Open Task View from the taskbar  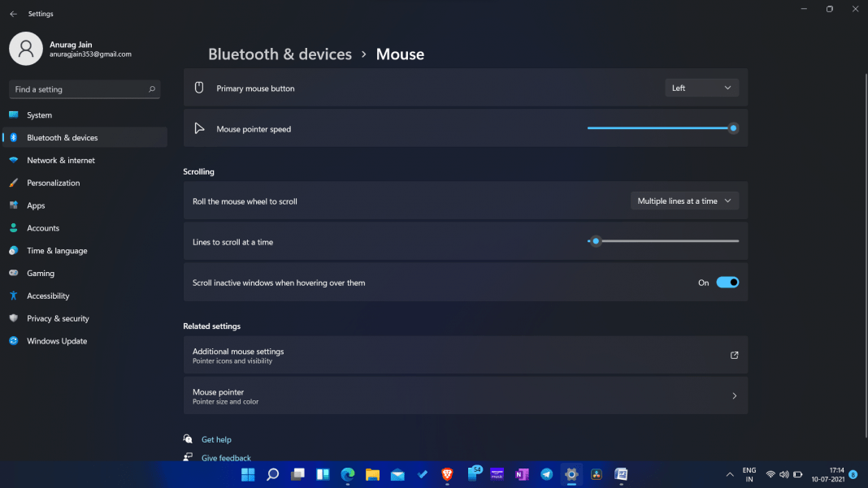pos(297,474)
